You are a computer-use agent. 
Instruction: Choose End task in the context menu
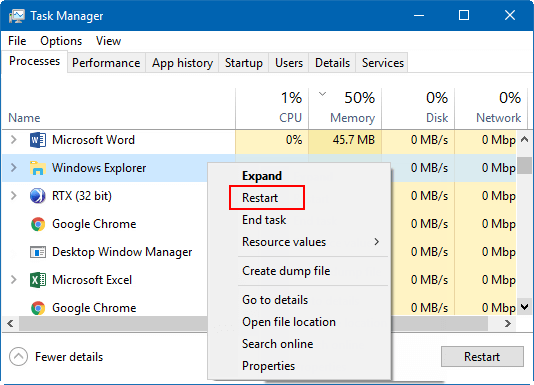(x=264, y=220)
